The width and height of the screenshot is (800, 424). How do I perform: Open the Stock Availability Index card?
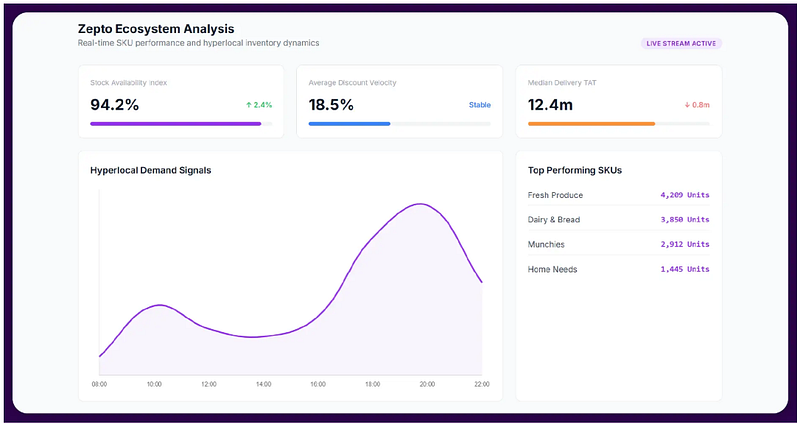click(181, 102)
